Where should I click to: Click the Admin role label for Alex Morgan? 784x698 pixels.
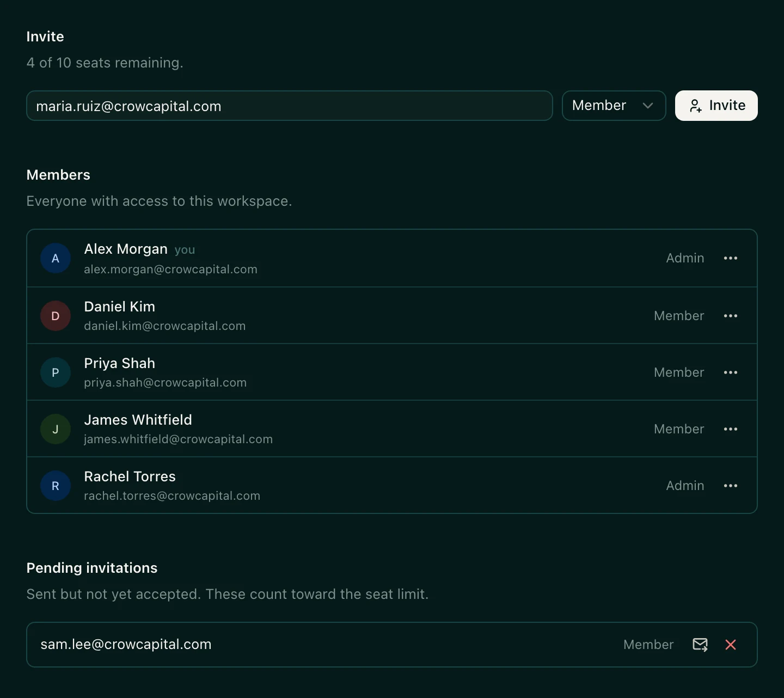(685, 258)
